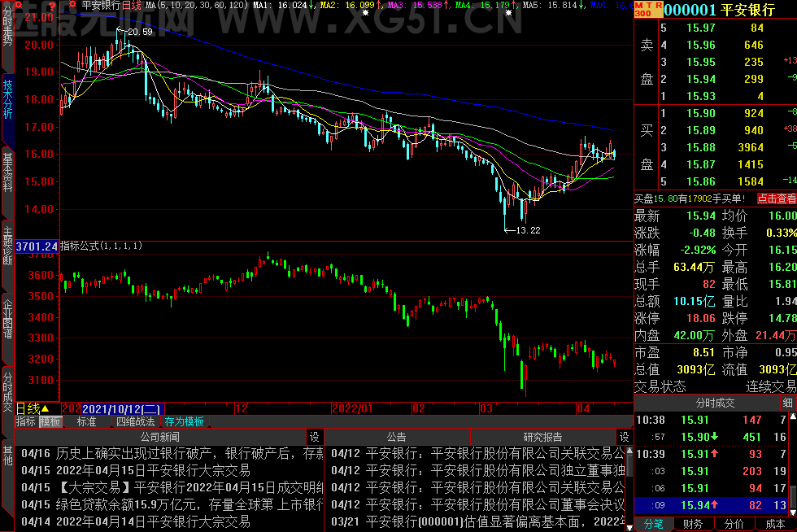Choose the 四维战法 template
Screen dimensions: 797x532
tap(135, 421)
